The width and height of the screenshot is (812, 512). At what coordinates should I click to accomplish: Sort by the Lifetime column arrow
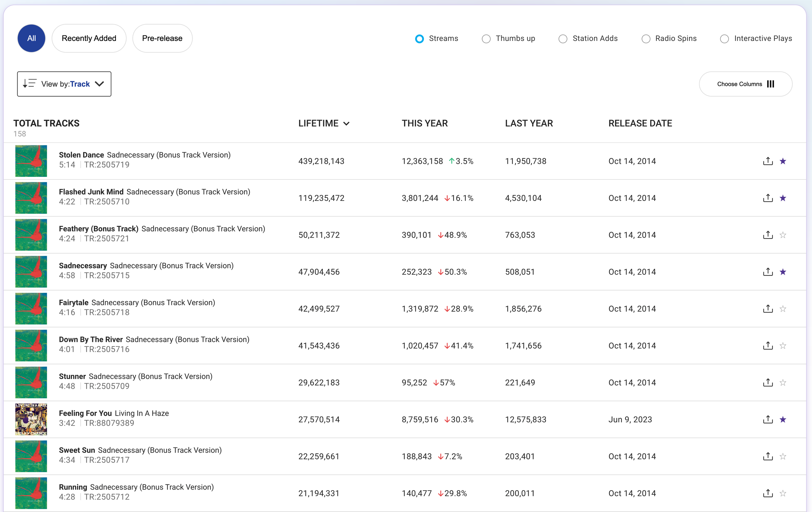click(346, 124)
